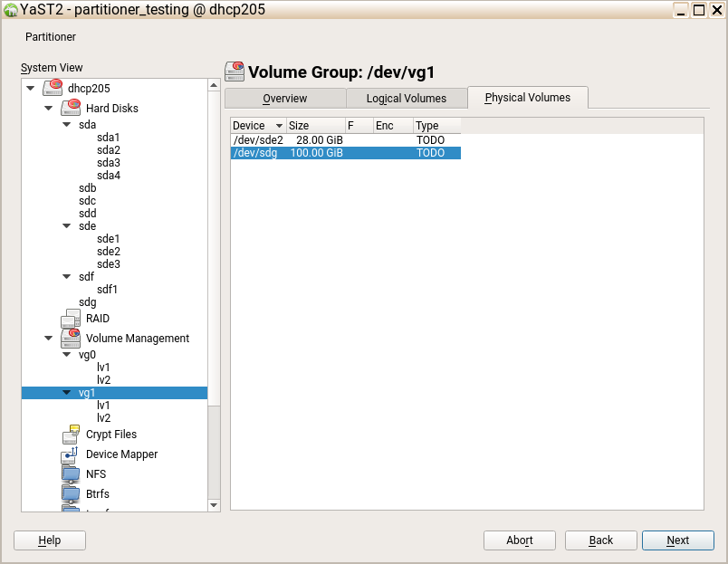This screenshot has width=728, height=564.
Task: Click the Hard Disks icon
Action: [71, 109]
